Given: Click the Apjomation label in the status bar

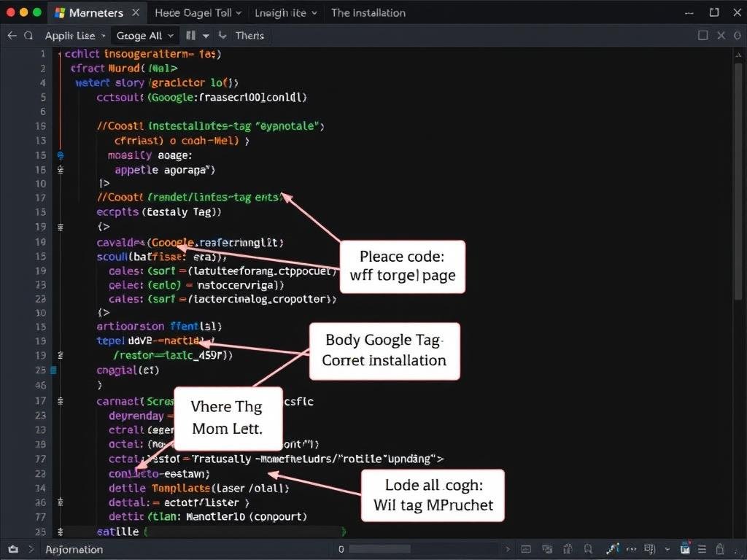Looking at the screenshot, I should [x=74, y=550].
